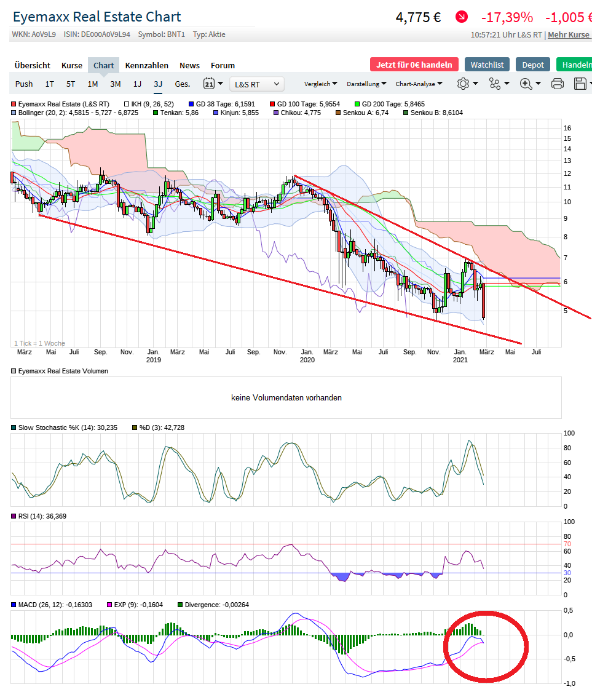Click the Jetzt für 0€ handeln button
Viewport: 592px width, 700px height.
414,65
